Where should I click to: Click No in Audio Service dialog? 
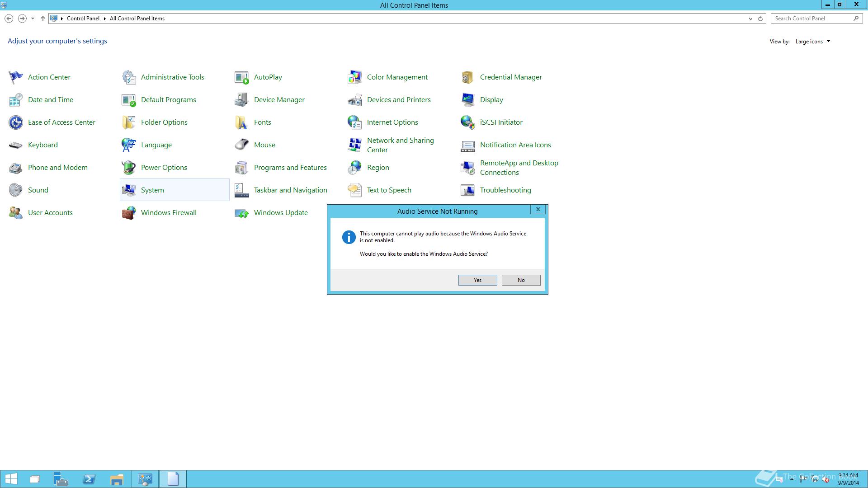point(521,280)
